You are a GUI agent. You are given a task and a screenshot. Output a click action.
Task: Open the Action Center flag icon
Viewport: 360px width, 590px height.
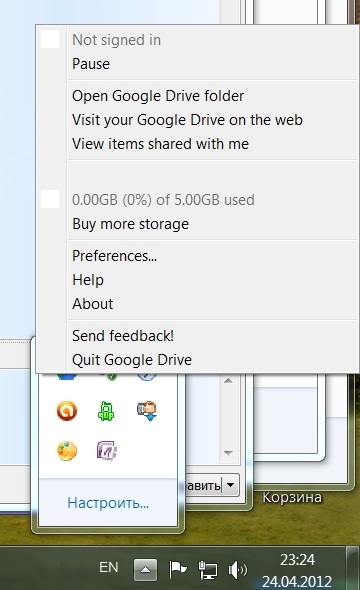point(178,570)
